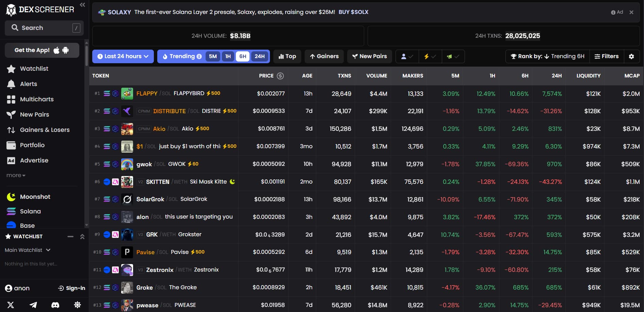Switch to the Top tab
Screen dimensions: 644x312
click(x=287, y=56)
